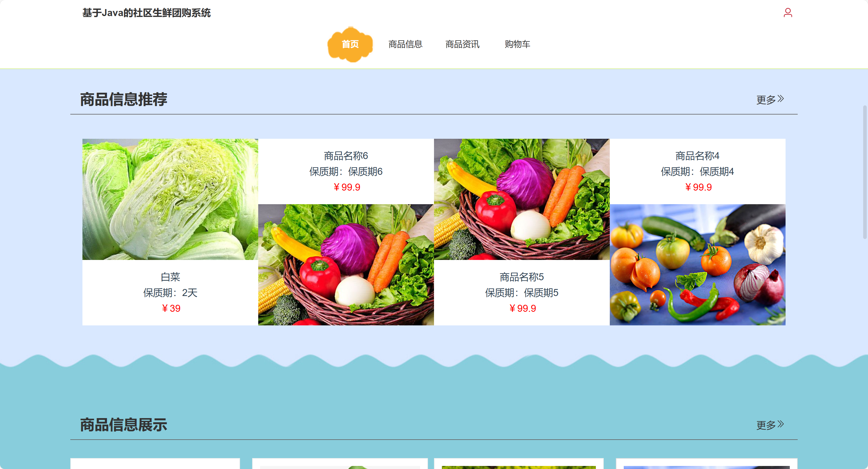The image size is (868, 469).
Task: Open 商品名称4 product title
Action: point(697,156)
